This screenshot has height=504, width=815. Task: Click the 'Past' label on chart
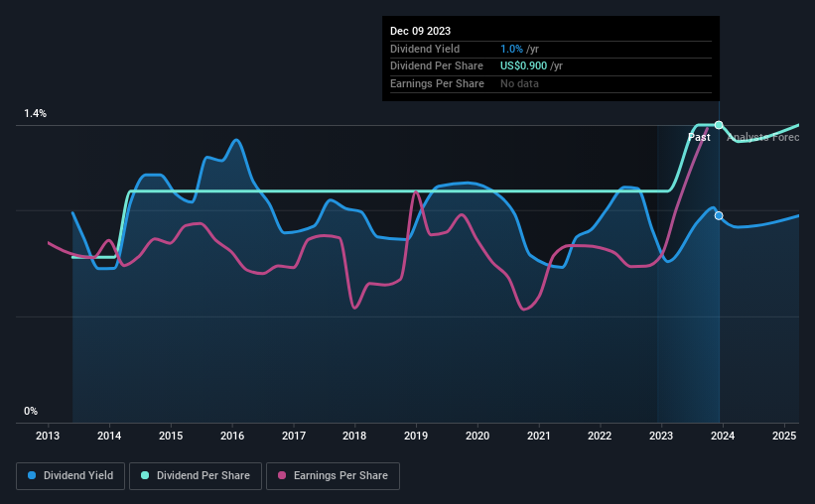(699, 137)
